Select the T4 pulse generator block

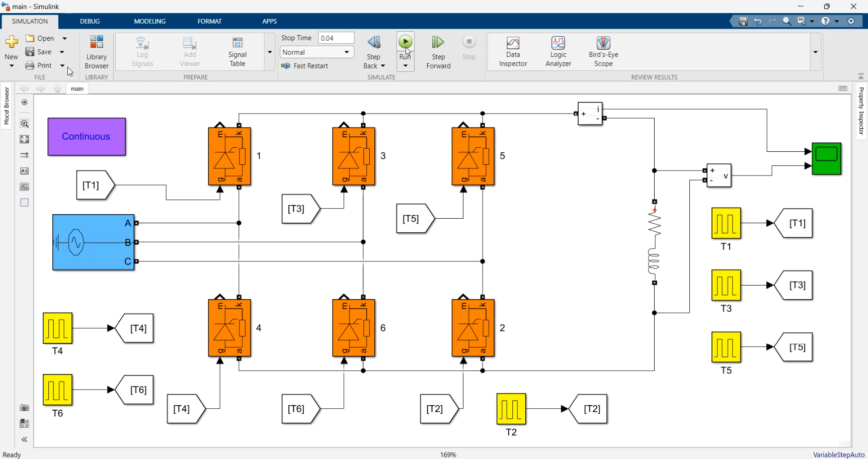57,328
